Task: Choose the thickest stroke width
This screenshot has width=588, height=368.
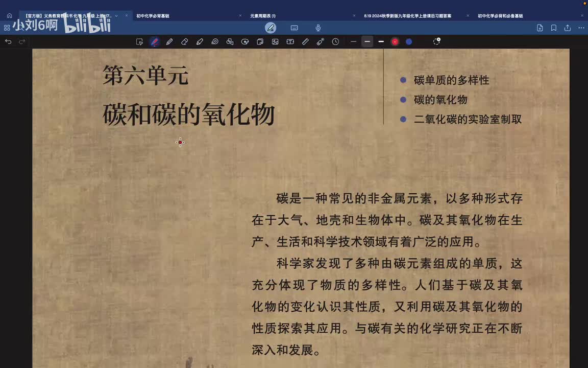Action: [x=381, y=42]
